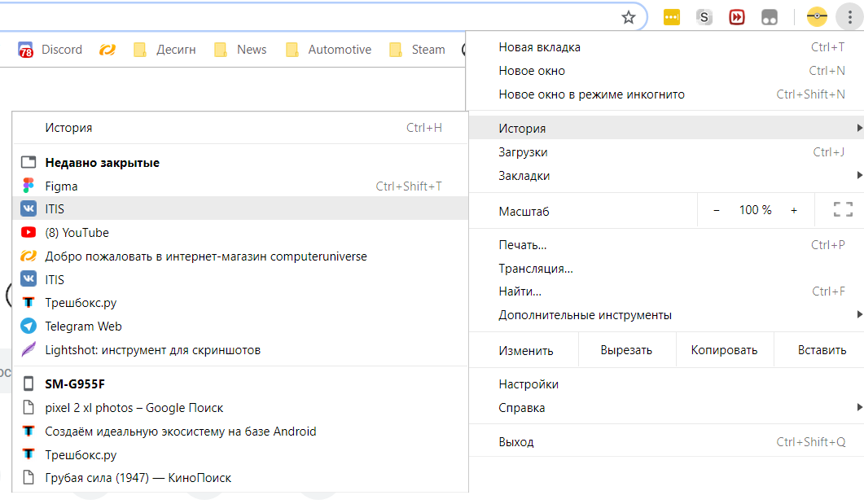Expand the Справка submenu

(666, 408)
